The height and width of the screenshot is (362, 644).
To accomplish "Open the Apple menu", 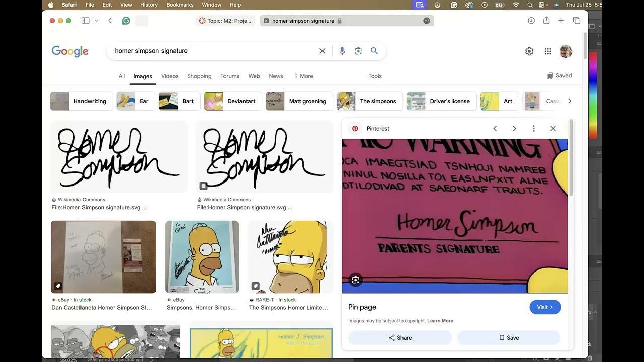I will coord(51,5).
